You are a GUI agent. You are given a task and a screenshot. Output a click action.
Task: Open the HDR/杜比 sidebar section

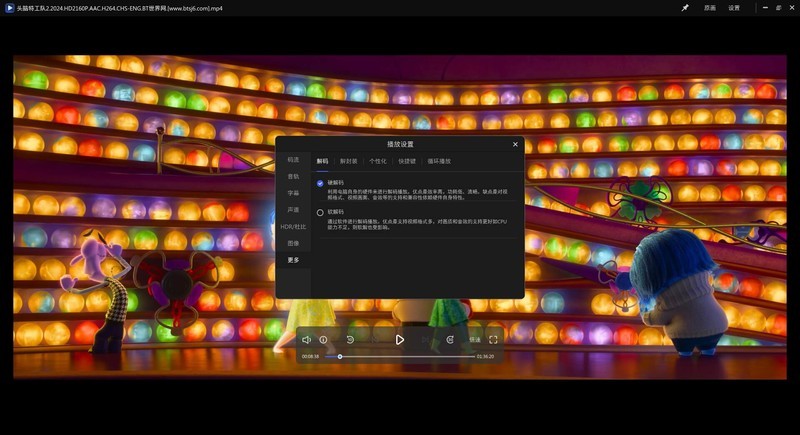293,226
